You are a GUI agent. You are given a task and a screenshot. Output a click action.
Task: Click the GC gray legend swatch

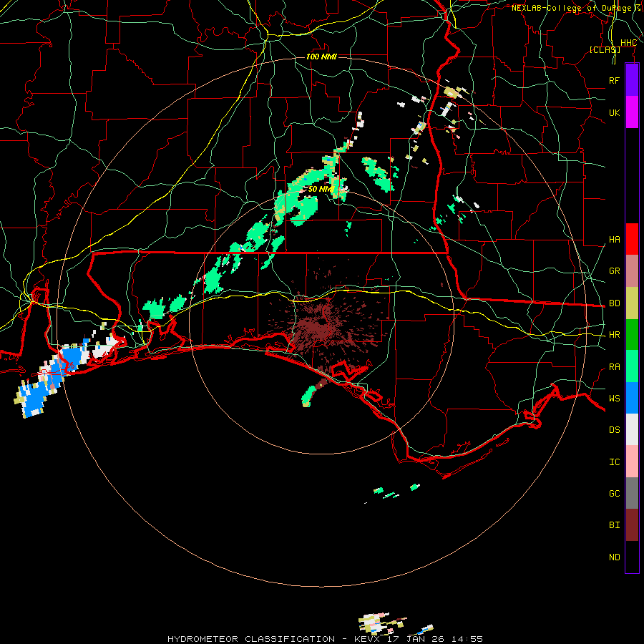coord(632,493)
